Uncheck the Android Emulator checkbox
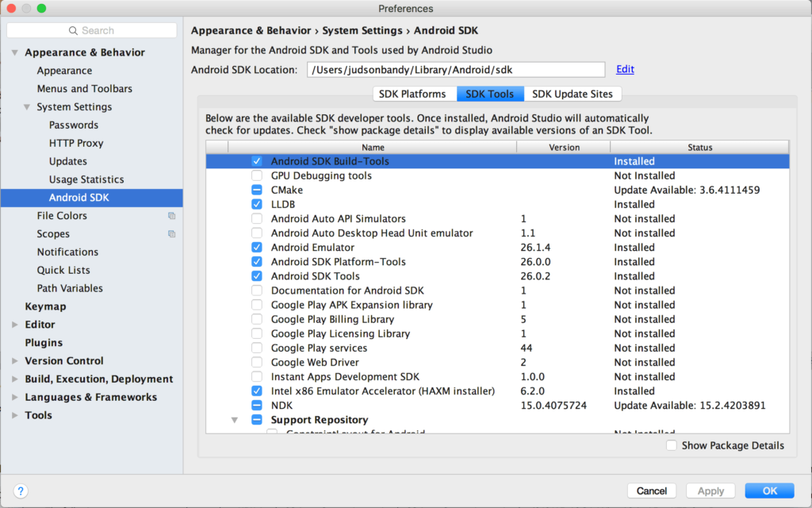 coord(257,248)
